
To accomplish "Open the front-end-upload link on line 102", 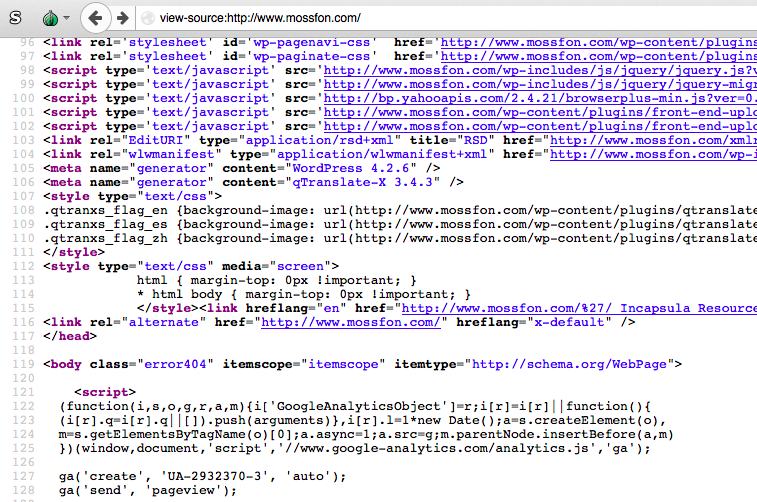I will pyautogui.click(x=540, y=126).
